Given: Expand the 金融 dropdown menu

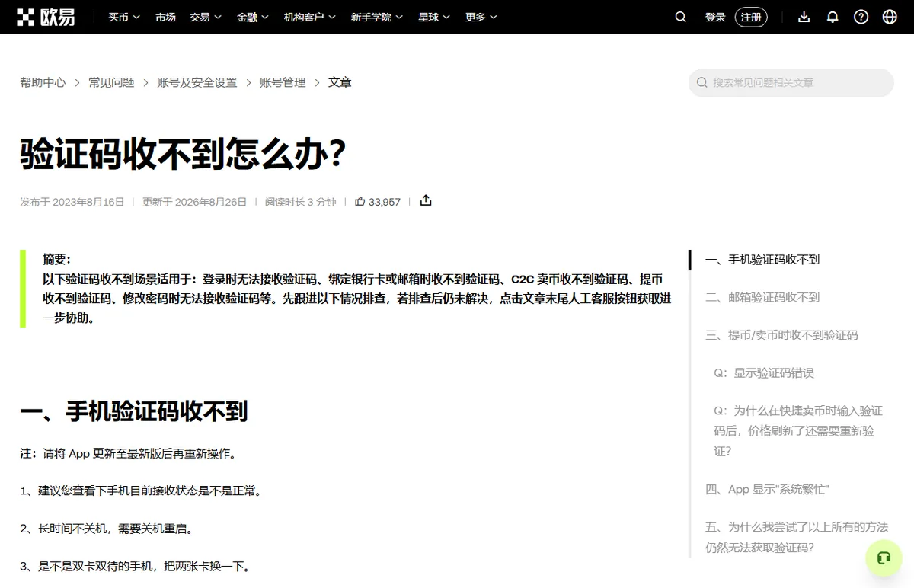Looking at the screenshot, I should [x=253, y=17].
